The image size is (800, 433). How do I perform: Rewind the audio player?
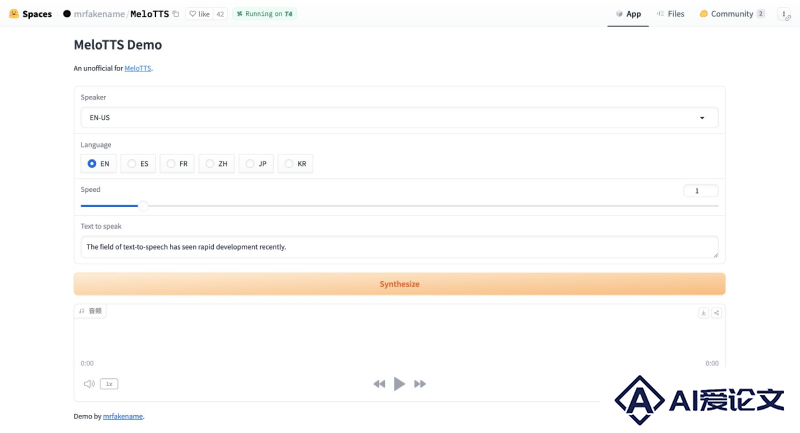[x=379, y=384]
